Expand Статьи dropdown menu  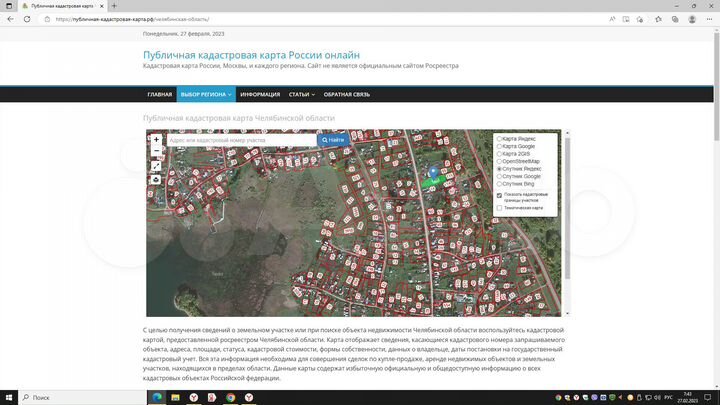coord(302,94)
